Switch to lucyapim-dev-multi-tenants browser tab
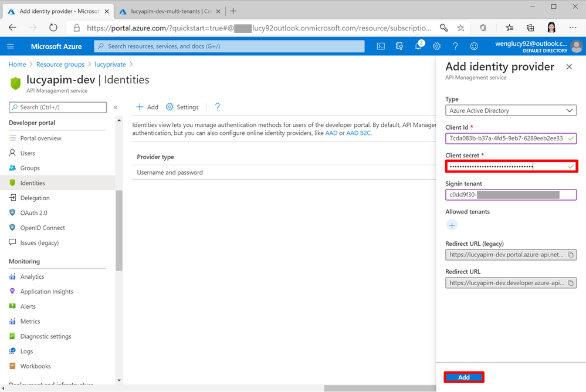586x392 pixels. 170,11
